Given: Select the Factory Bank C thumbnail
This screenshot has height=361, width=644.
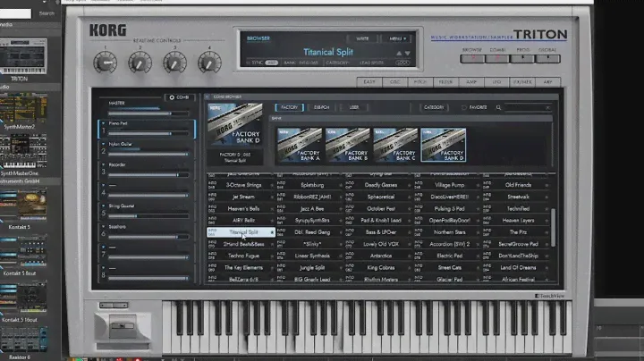Looking at the screenshot, I should tap(394, 144).
